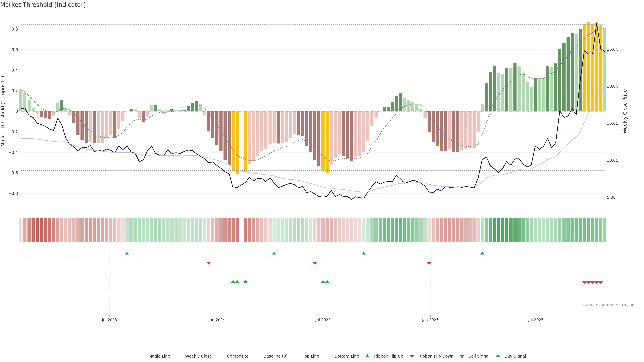
Task: Click the Jul 2024 x-axis tick label
Action: (x=323, y=320)
